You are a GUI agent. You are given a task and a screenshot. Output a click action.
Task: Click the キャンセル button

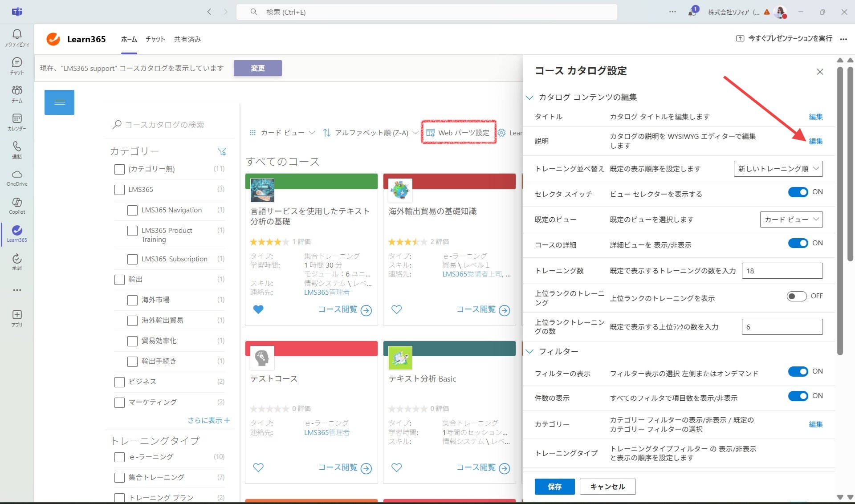(x=608, y=487)
